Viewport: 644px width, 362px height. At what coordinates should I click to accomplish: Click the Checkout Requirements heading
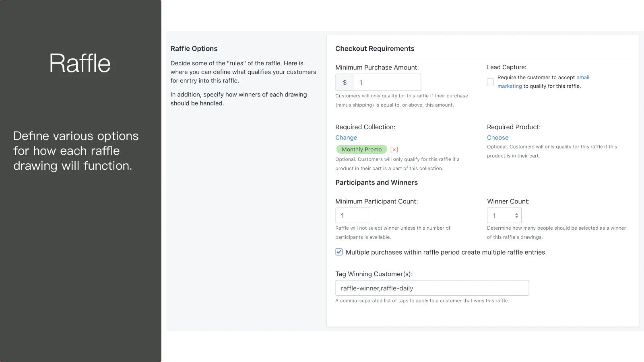click(375, 49)
